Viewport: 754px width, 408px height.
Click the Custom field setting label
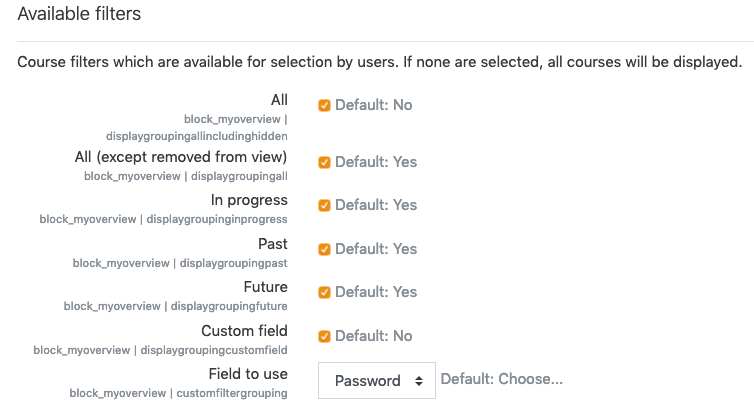[244, 331]
